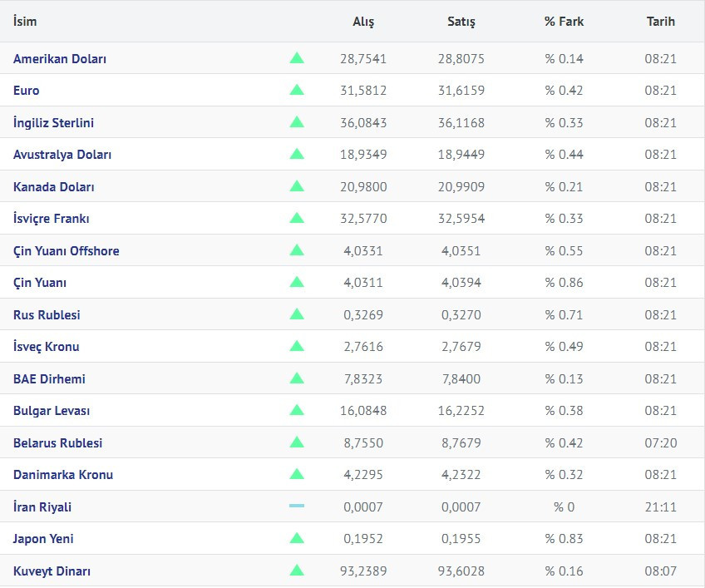Click the Danimarka Kronu name
The width and height of the screenshot is (705, 588).
click(63, 475)
